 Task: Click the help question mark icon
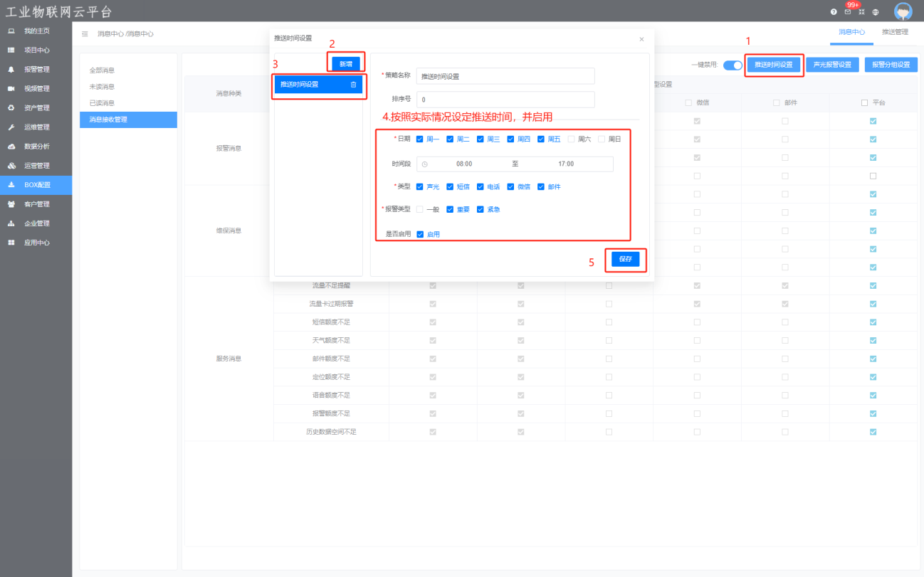pyautogui.click(x=834, y=12)
